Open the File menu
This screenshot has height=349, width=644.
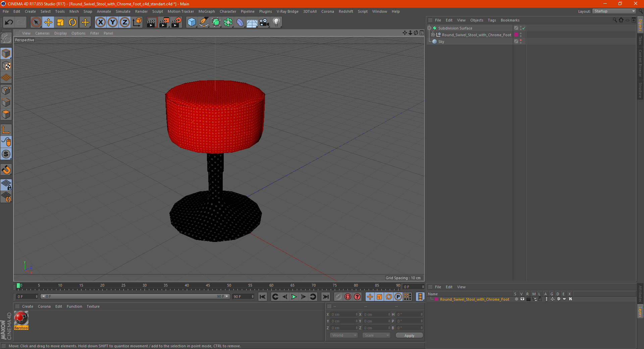pos(6,11)
